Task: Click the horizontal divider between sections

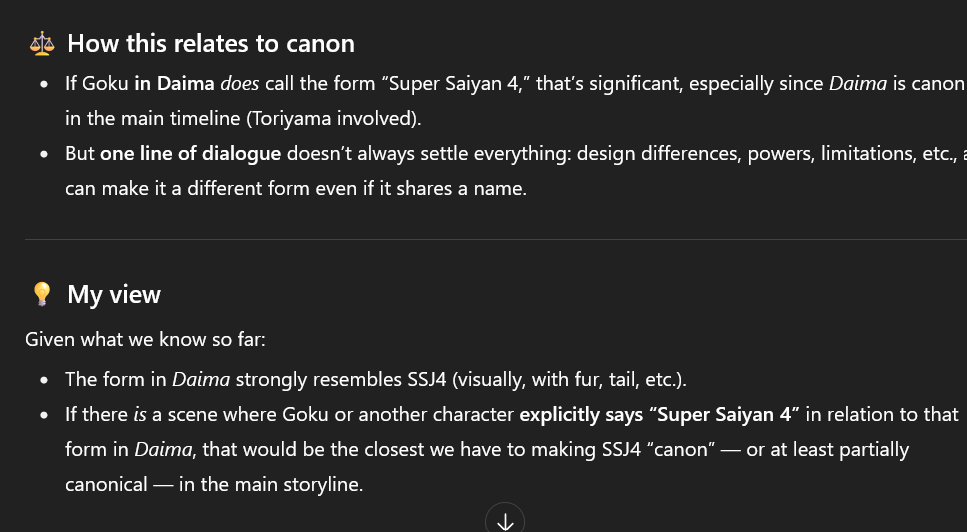Action: (x=496, y=239)
